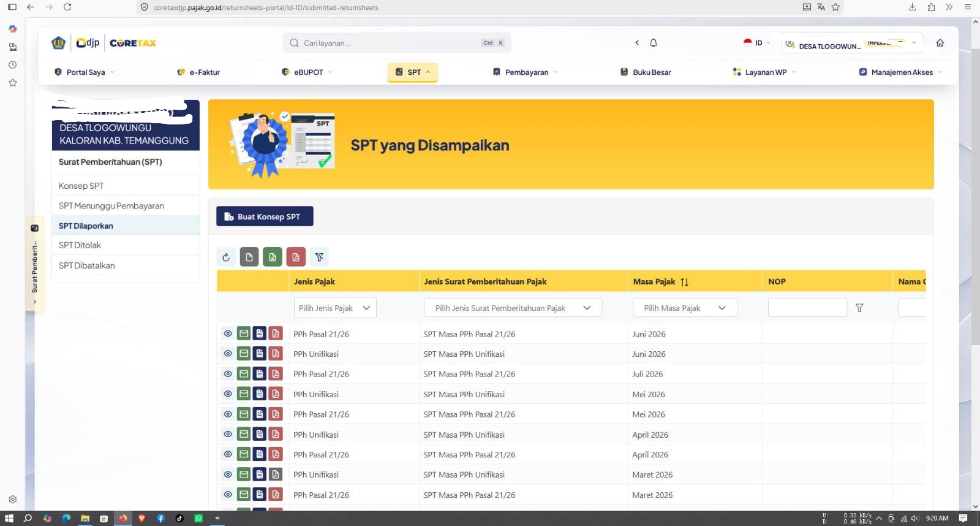Image resolution: width=980 pixels, height=526 pixels.
Task: Click the NOP filter input field
Action: click(807, 308)
